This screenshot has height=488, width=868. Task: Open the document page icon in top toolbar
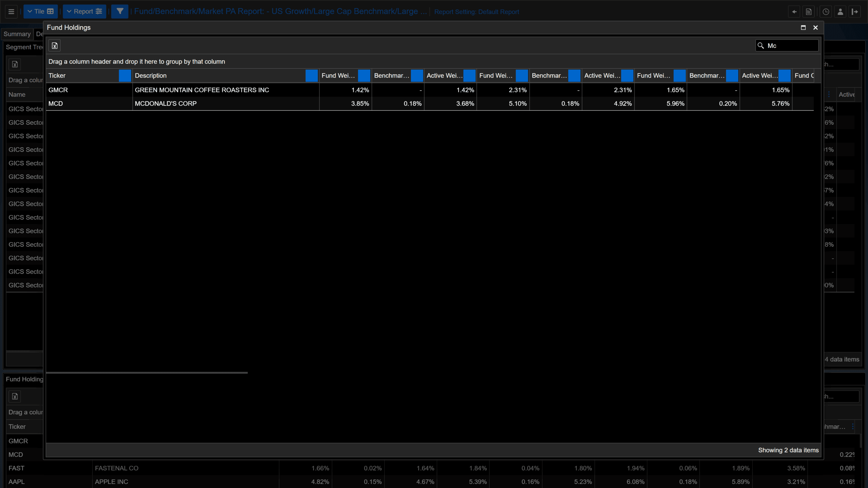click(x=809, y=12)
